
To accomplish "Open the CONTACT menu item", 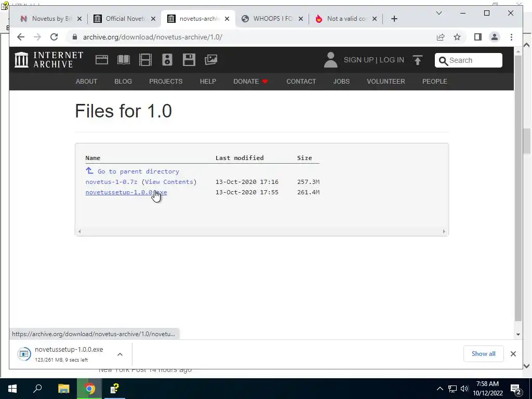I will (301, 82).
